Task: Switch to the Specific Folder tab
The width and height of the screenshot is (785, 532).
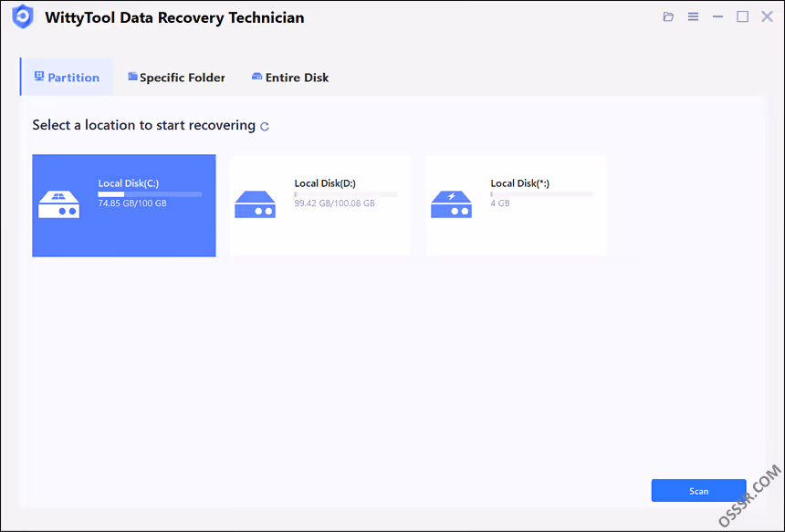Action: [176, 78]
